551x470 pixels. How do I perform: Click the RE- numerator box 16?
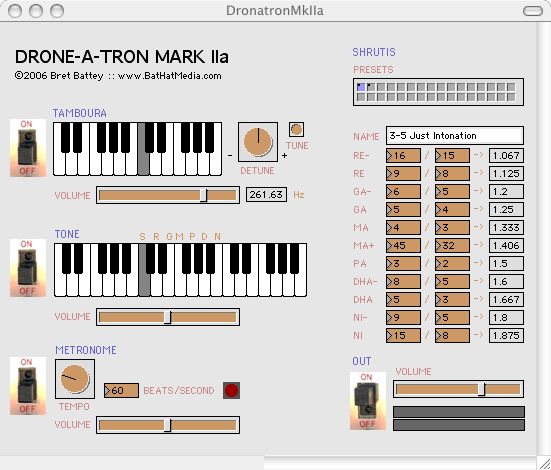point(403,155)
